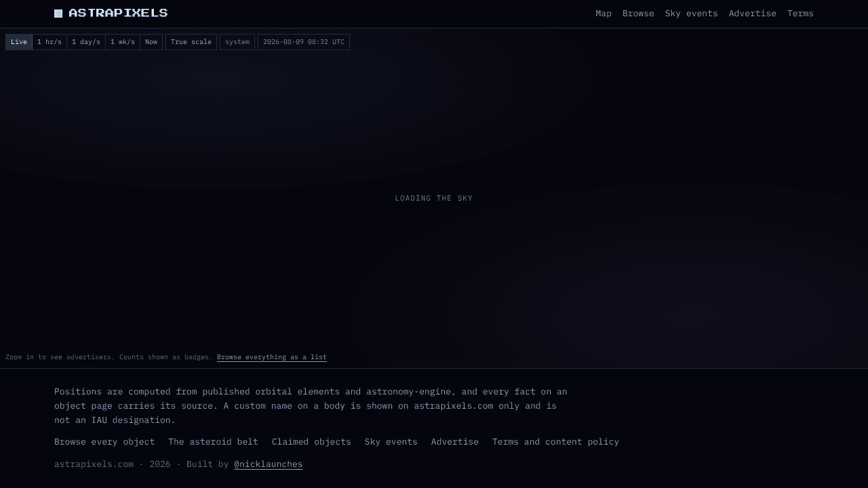Jump to Now
868x488 pixels.
coord(151,42)
